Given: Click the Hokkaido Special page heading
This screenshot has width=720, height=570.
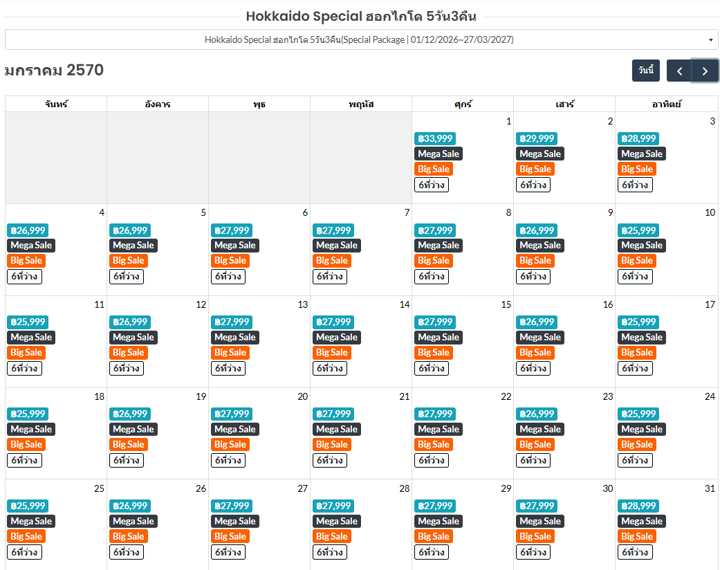Looking at the screenshot, I should 361,17.
